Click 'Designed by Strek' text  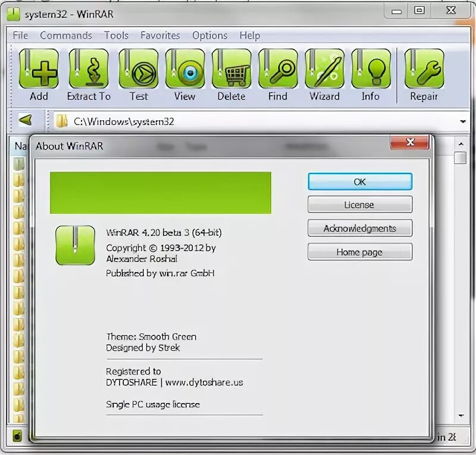point(143,347)
